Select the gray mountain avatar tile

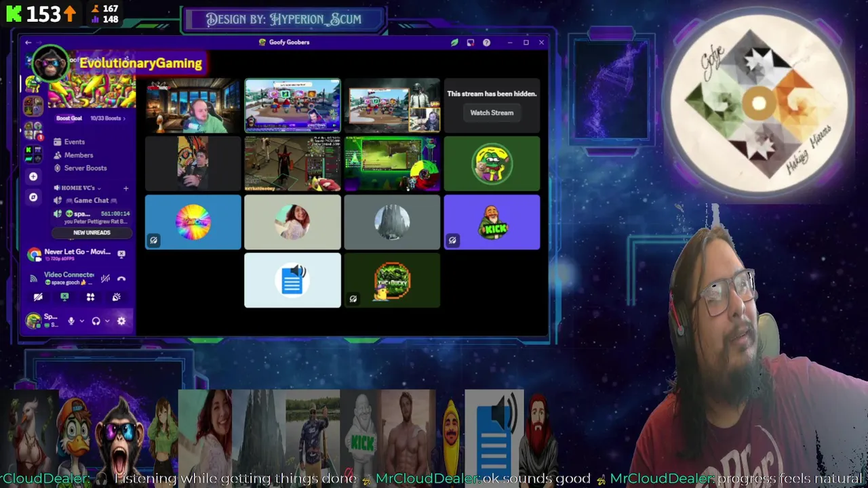(392, 222)
